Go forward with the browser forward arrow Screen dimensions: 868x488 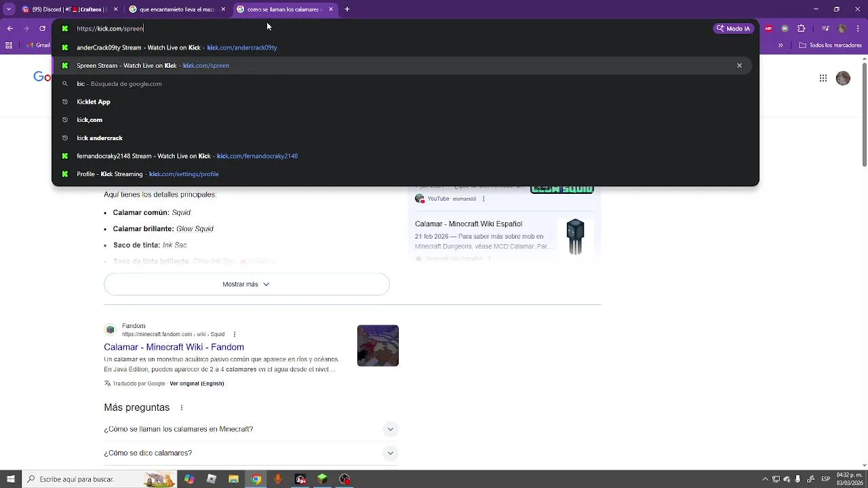point(26,28)
